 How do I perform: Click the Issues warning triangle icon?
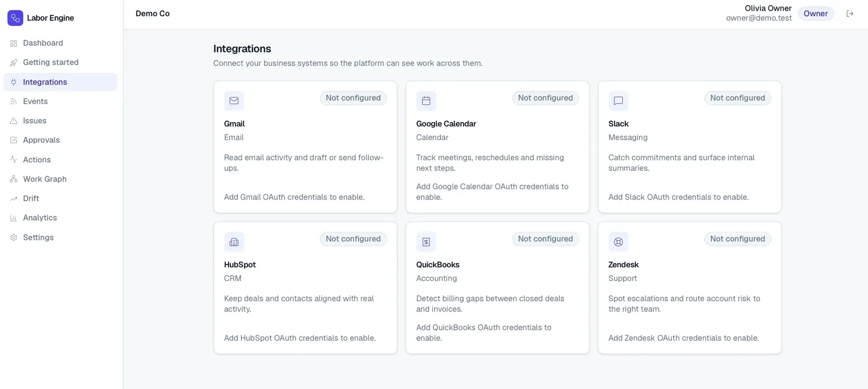click(14, 121)
